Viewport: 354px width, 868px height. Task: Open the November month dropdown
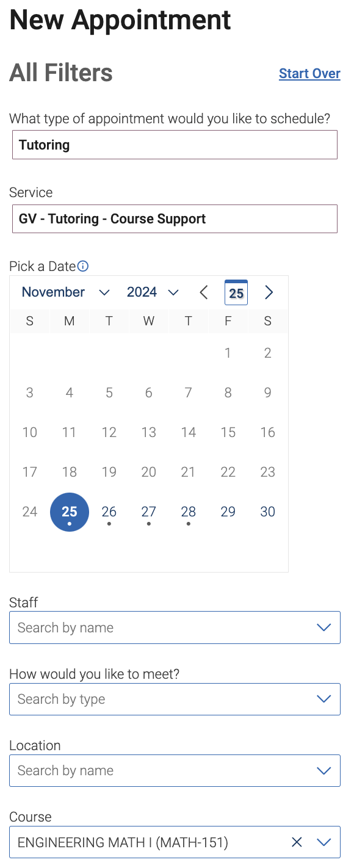(x=65, y=292)
